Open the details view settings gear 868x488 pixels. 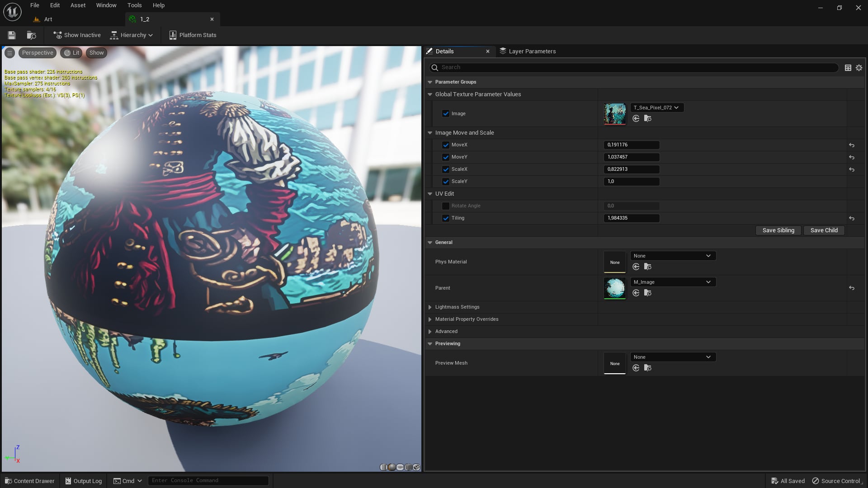pos(859,68)
